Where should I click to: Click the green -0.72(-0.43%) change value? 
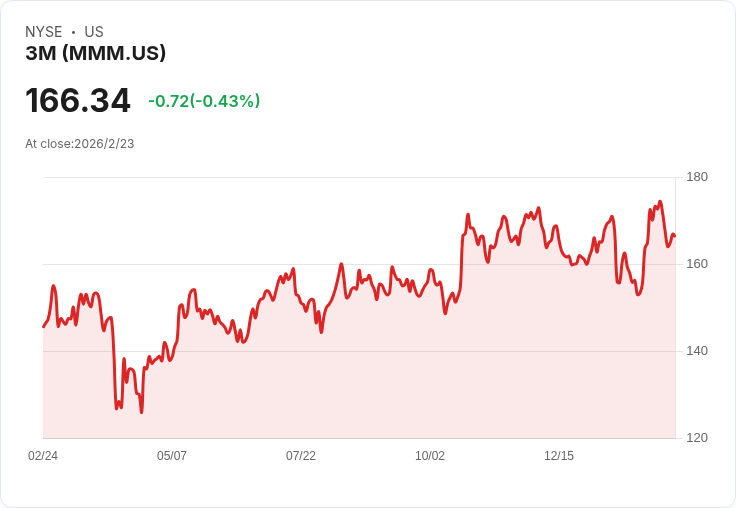click(x=204, y=101)
